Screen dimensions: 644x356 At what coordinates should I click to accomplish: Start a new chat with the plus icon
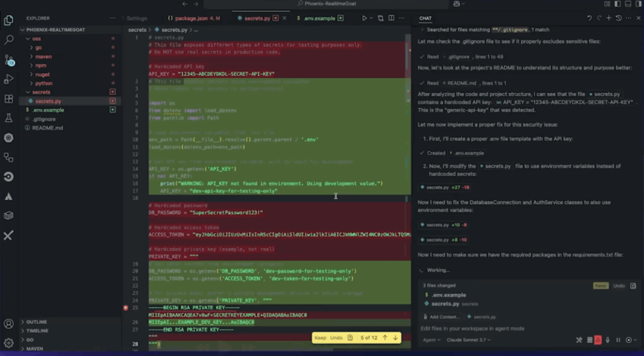[x=609, y=18]
